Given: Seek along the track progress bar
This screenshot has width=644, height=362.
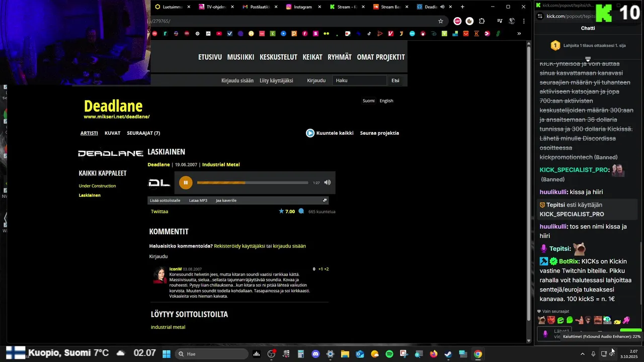Looking at the screenshot, I should (253, 183).
